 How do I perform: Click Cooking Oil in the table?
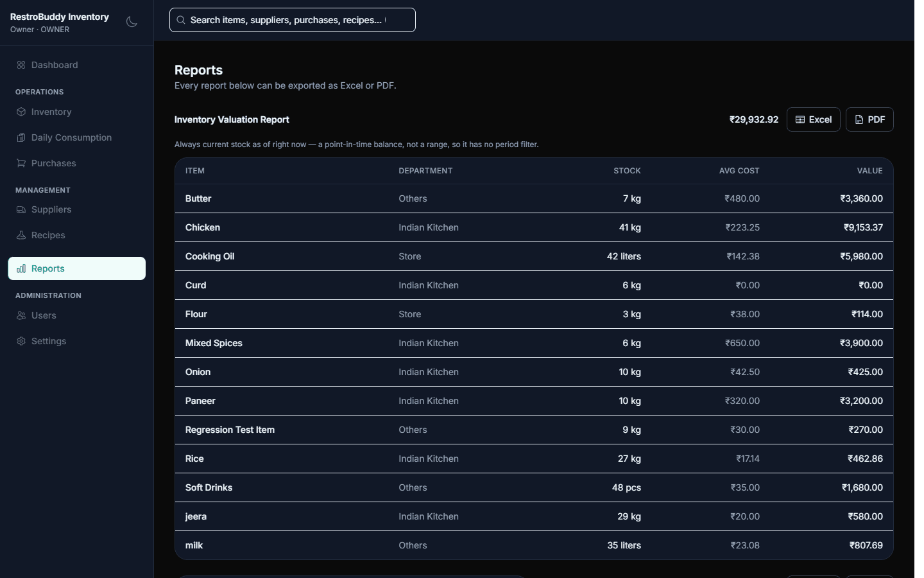[x=210, y=256]
